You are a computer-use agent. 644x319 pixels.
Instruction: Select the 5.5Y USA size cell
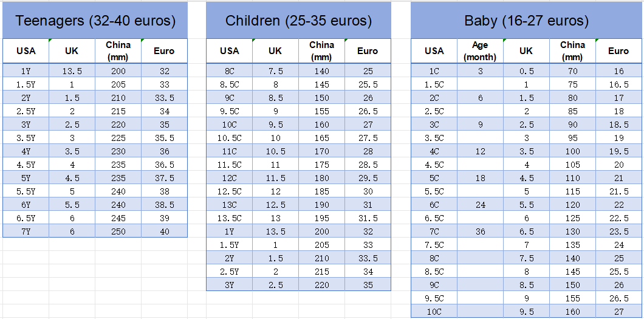26,191
